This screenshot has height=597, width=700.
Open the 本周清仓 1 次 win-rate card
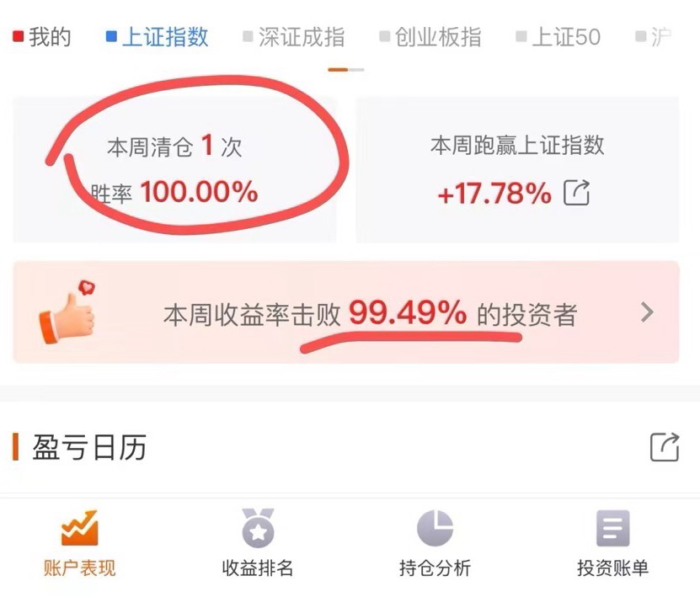[174, 169]
